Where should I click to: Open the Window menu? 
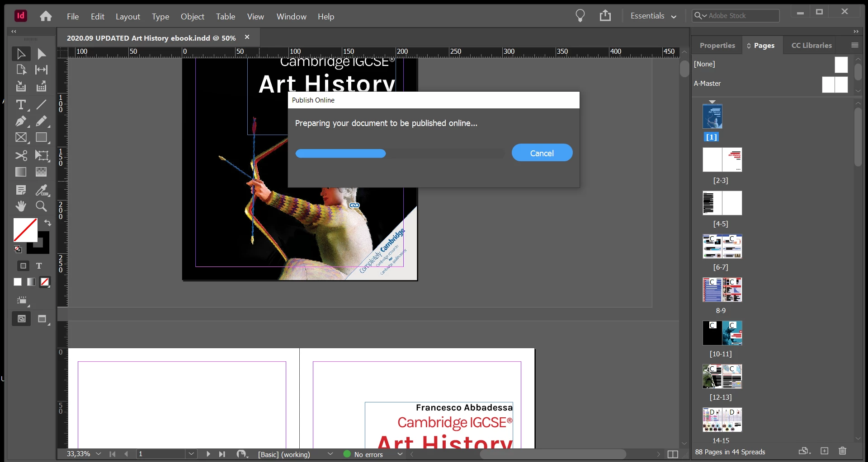[x=292, y=16]
